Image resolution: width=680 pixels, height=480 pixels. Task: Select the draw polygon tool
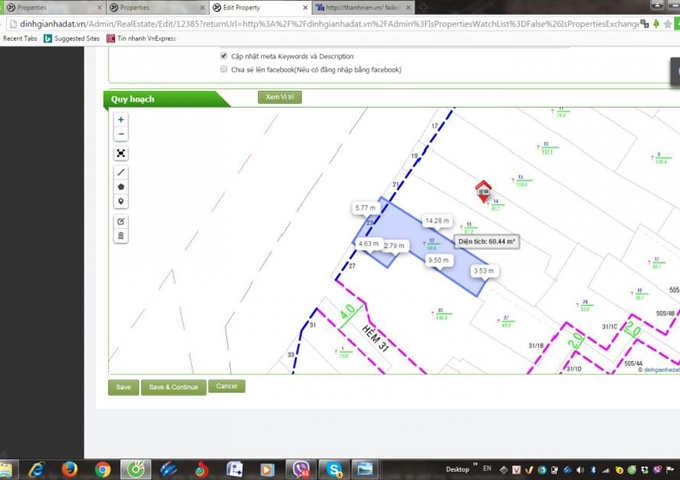pos(121,187)
